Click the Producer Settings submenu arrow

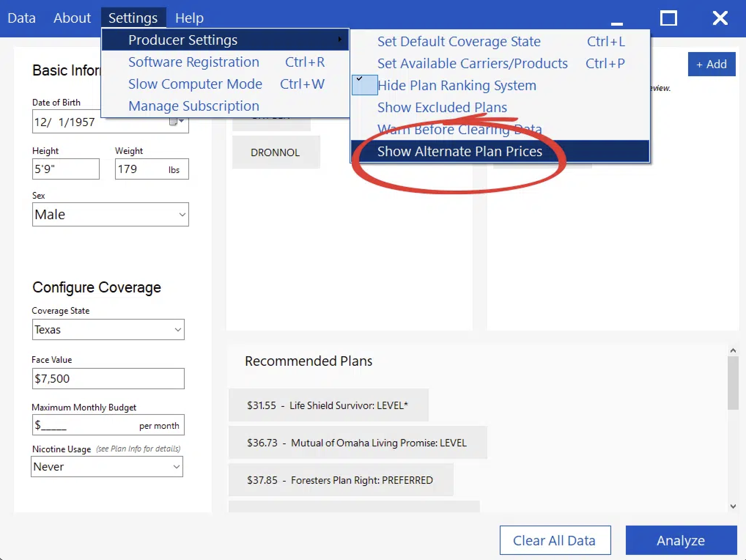click(x=340, y=39)
